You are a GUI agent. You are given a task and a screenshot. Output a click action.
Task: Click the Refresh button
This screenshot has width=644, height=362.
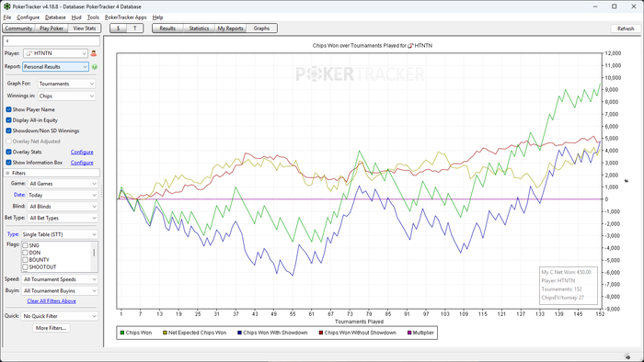click(626, 28)
